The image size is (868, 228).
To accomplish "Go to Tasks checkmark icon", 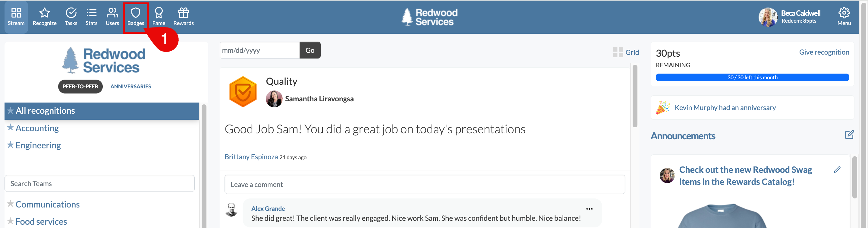I will pyautogui.click(x=71, y=13).
